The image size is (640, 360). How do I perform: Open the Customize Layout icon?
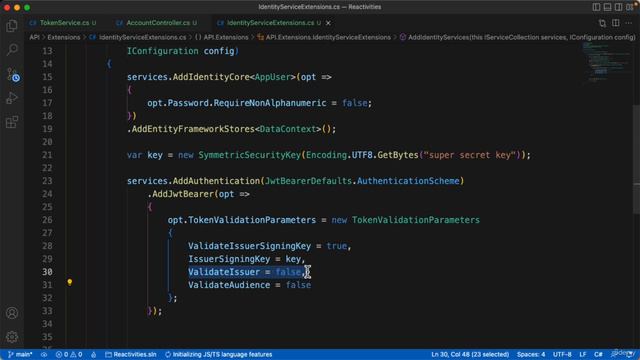point(630,7)
